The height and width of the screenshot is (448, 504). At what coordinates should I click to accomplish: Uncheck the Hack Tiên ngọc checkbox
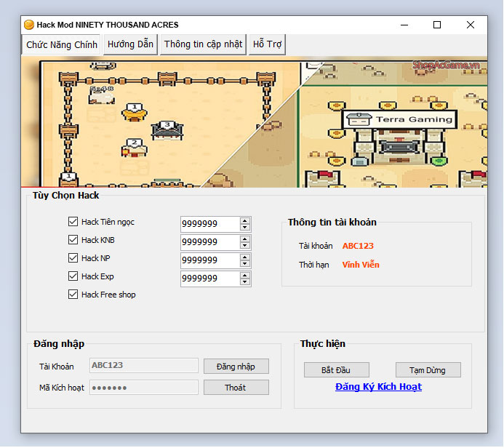point(73,222)
